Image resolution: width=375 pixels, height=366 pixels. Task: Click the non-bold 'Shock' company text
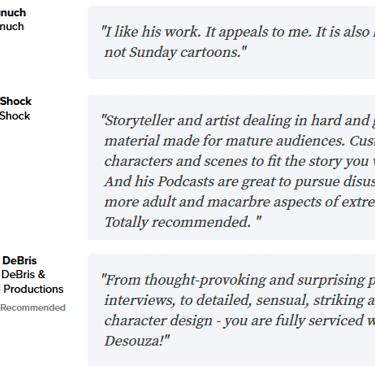[x=15, y=116]
